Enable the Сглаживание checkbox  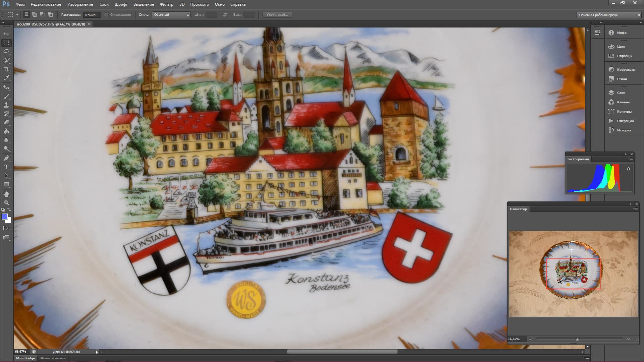tap(106, 15)
